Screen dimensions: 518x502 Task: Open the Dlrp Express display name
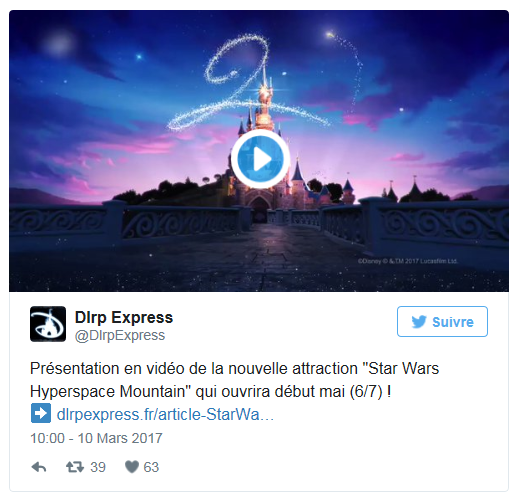click(x=124, y=317)
